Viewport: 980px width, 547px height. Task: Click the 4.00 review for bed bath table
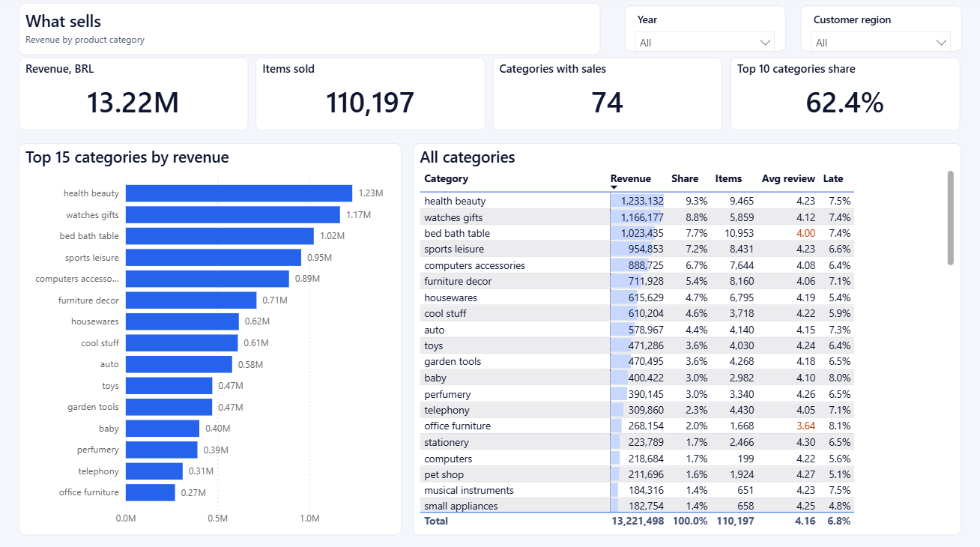pyautogui.click(x=805, y=233)
